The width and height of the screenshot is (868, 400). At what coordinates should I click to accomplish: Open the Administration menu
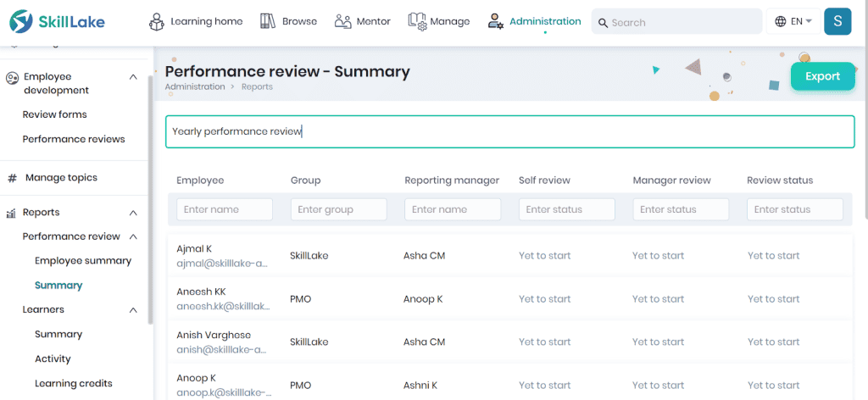click(x=545, y=21)
